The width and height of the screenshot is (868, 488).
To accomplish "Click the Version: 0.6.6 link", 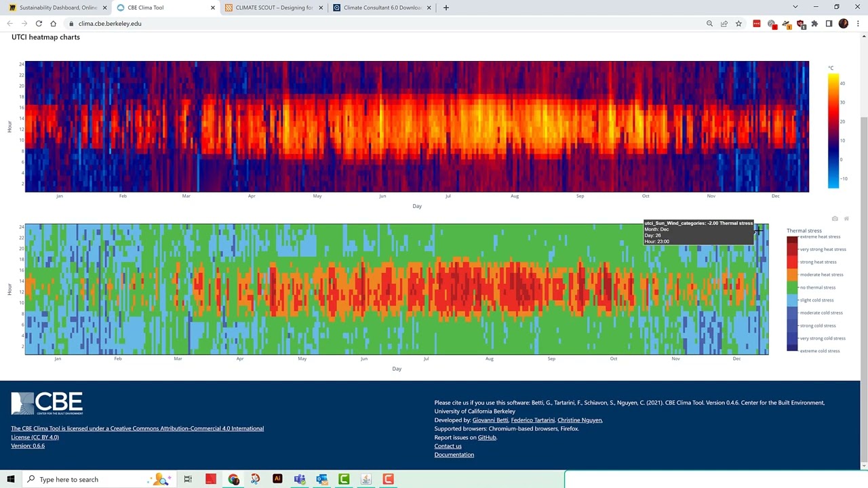I will (x=28, y=446).
